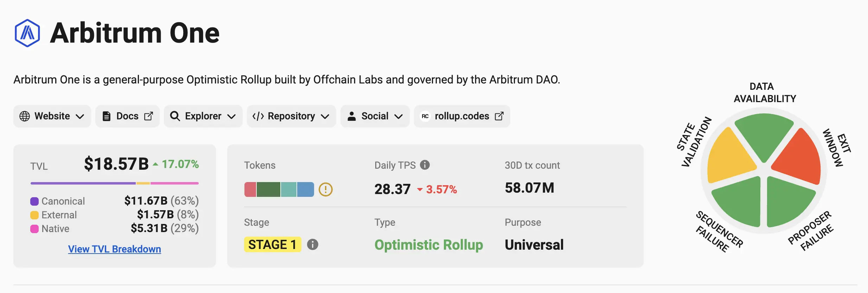This screenshot has width=868, height=293.
Task: Open the Repository dropdown chevron
Action: pos(325,117)
